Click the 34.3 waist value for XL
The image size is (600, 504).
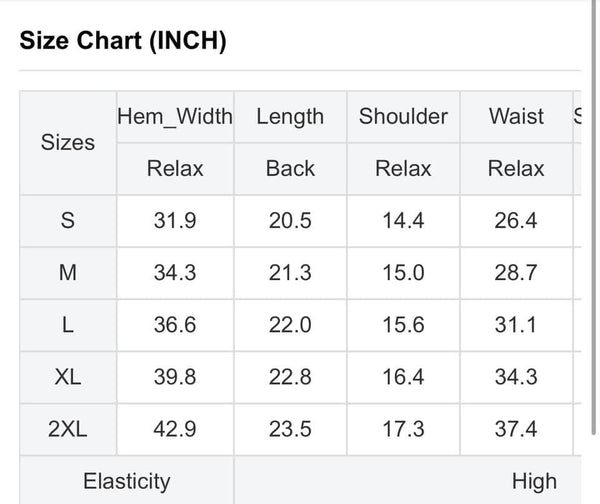click(516, 377)
